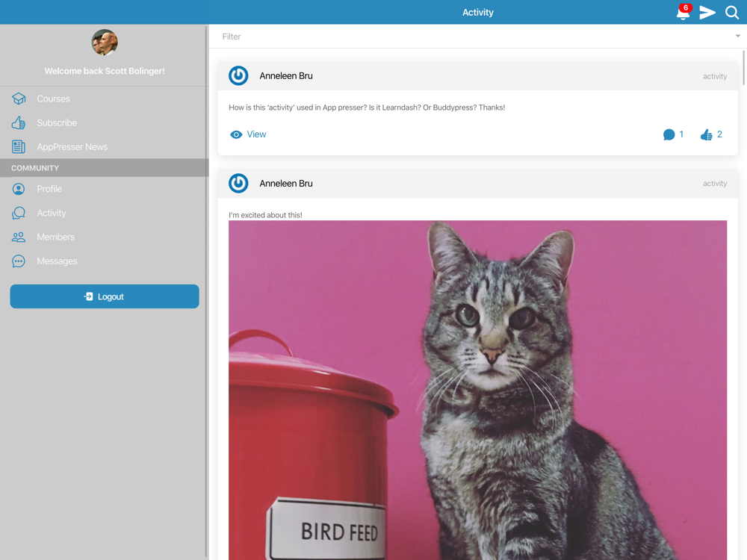Click the eye icon beside View
This screenshot has height=560, width=747.
click(x=236, y=134)
